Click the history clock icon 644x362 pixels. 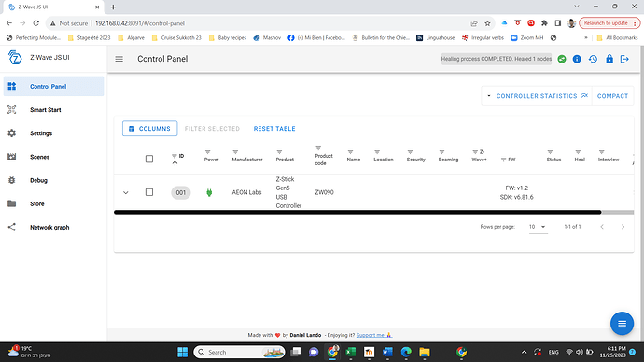(x=593, y=59)
